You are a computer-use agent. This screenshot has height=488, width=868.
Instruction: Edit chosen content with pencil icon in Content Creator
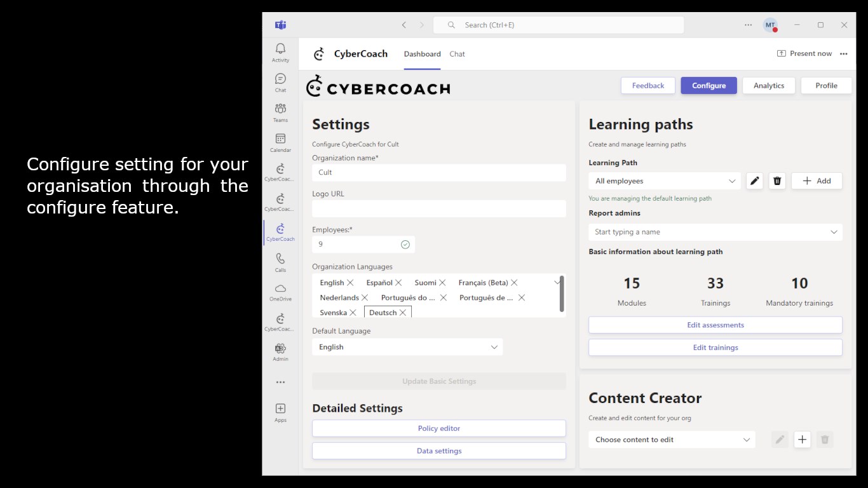point(780,440)
